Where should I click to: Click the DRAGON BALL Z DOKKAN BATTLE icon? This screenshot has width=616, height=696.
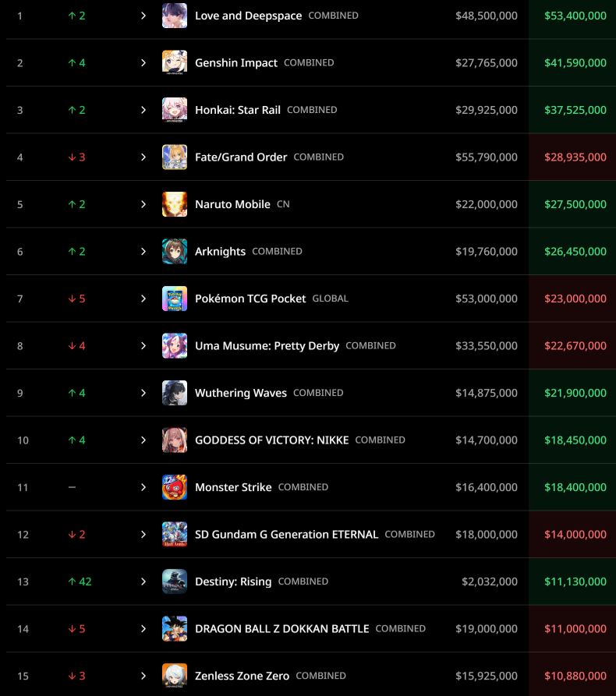(175, 628)
